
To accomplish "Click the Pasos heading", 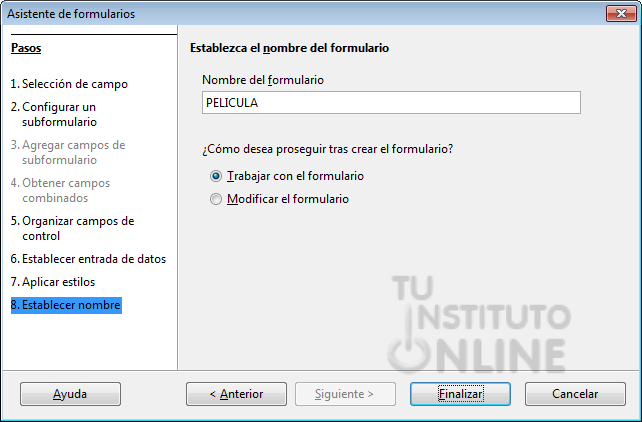I will 26,48.
